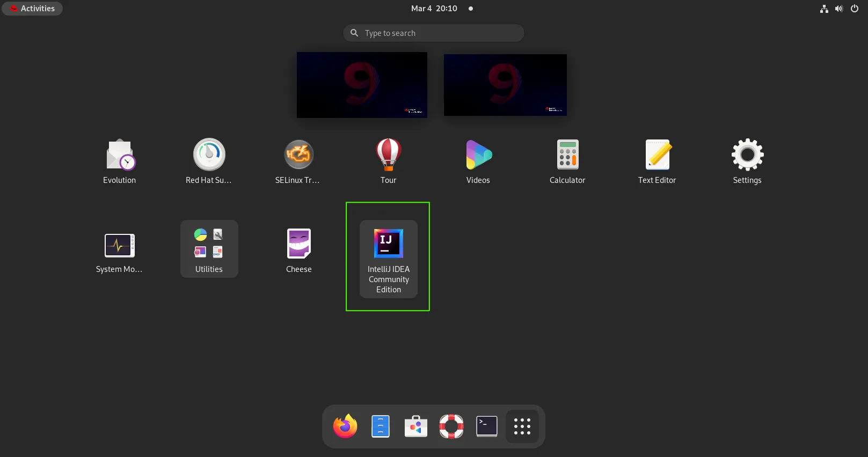868x457 pixels.
Task: Open the volume indicator icon
Action: (839, 9)
